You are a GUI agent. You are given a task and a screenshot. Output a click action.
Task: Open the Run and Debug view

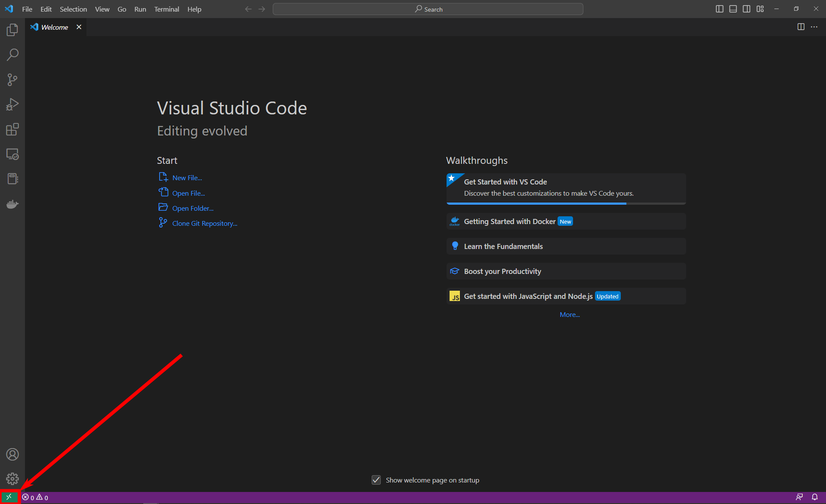(12, 104)
